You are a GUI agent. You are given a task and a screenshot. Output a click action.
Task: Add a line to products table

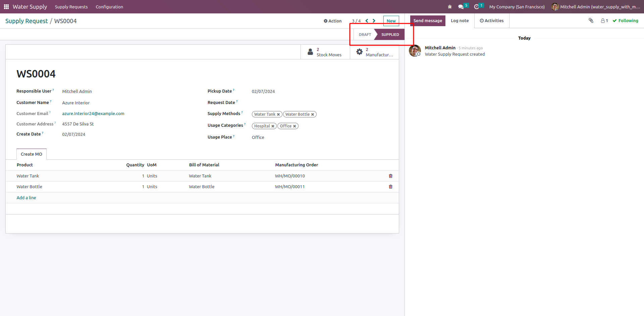tap(26, 198)
